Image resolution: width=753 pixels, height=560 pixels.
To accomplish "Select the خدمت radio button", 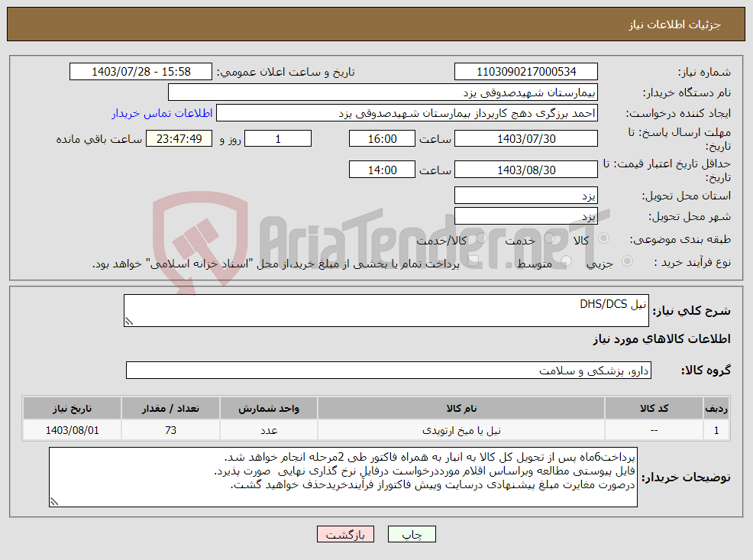I will (x=550, y=238).
